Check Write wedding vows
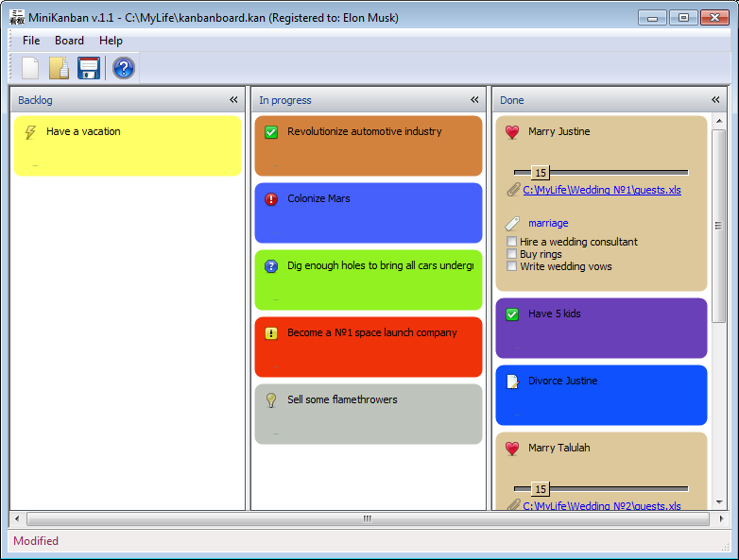Image resolution: width=739 pixels, height=560 pixels. 511,266
